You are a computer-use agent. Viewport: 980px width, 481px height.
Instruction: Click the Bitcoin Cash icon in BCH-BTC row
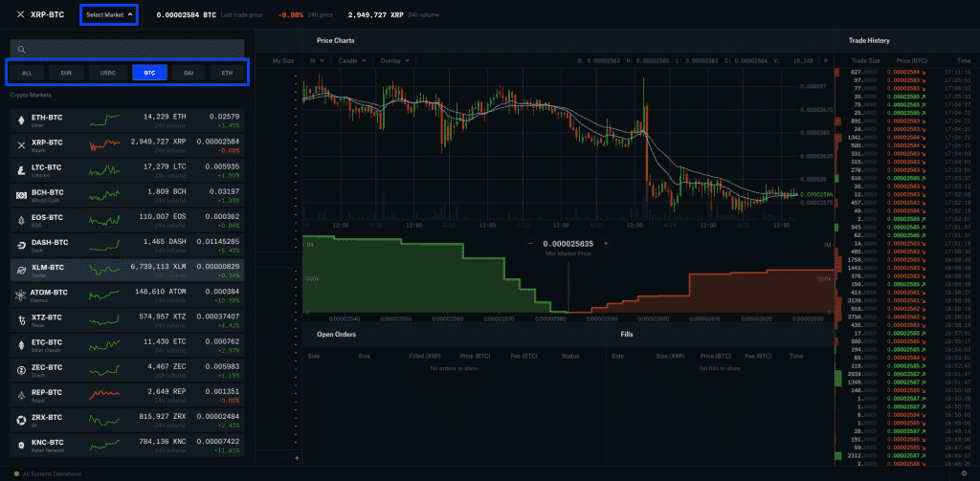[21, 195]
